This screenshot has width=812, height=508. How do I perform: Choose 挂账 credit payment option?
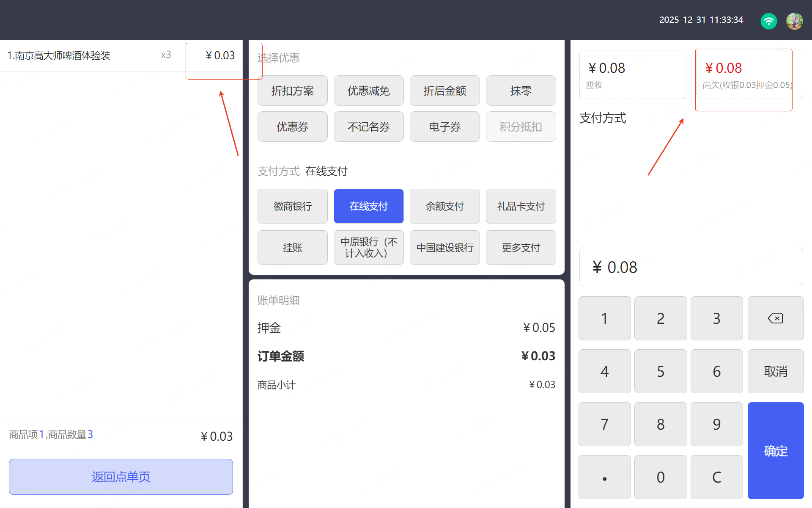click(292, 248)
